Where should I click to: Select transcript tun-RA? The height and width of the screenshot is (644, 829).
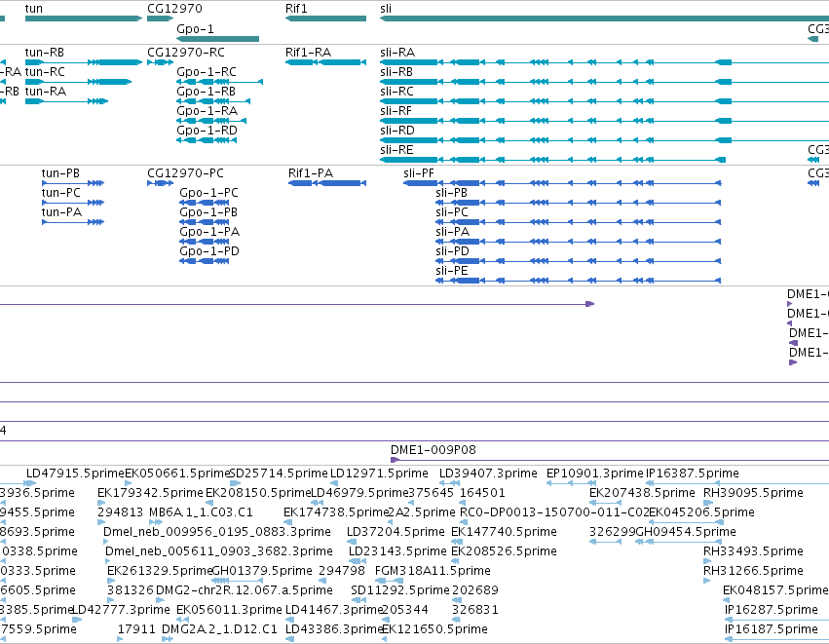pos(66,101)
